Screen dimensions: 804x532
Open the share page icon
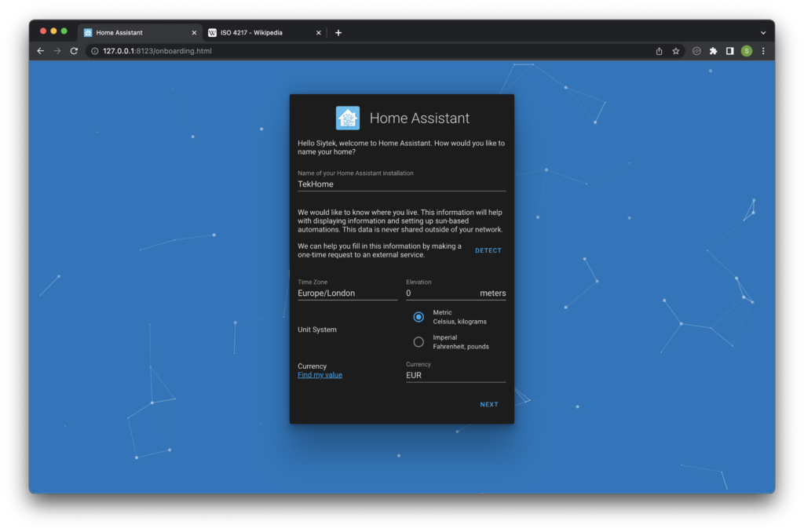point(659,51)
